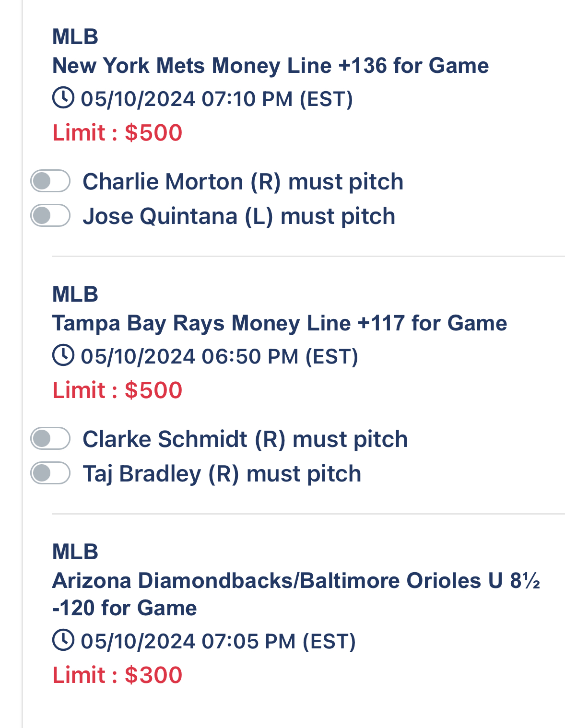Screen dimensions: 565x728
Task: Click the Charlie Morton (R) must pitch label
Action: point(243,182)
